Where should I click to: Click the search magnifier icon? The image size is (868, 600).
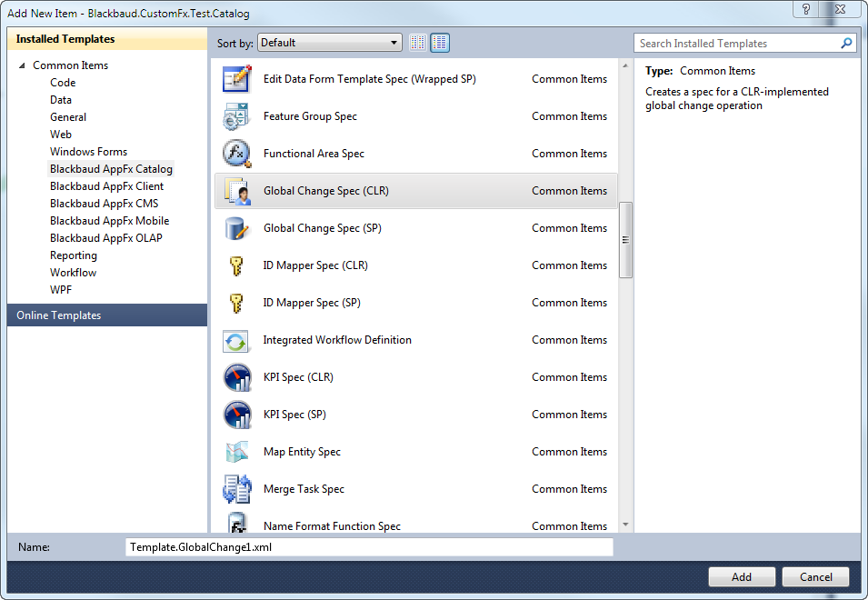pyautogui.click(x=846, y=43)
